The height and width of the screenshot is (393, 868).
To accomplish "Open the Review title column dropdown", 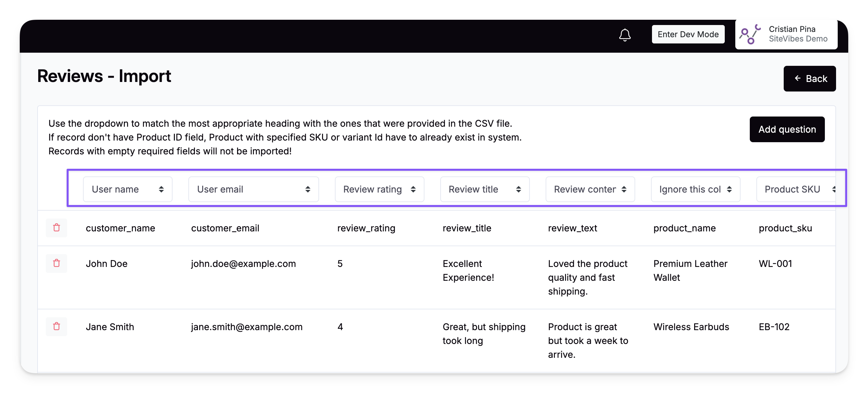I will coord(484,189).
